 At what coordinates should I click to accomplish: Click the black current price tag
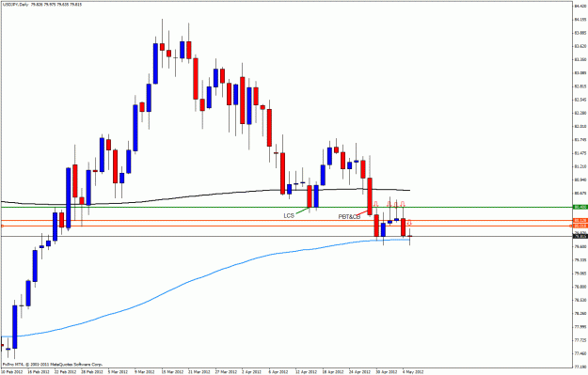coord(580,236)
